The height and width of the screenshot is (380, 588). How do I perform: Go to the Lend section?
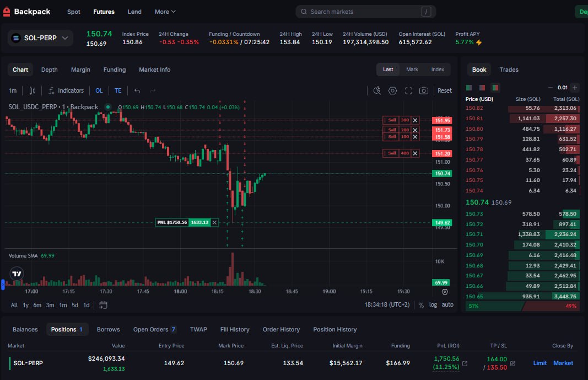(x=134, y=12)
